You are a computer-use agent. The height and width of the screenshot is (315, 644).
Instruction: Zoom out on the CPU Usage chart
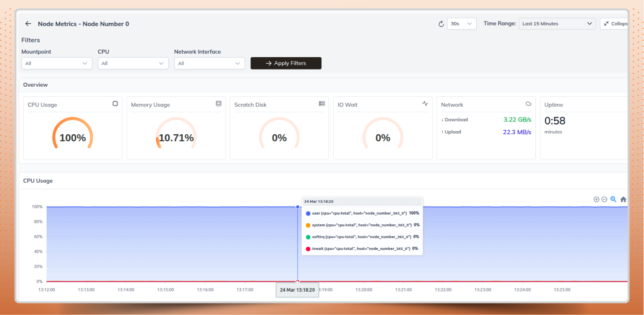[x=604, y=199]
